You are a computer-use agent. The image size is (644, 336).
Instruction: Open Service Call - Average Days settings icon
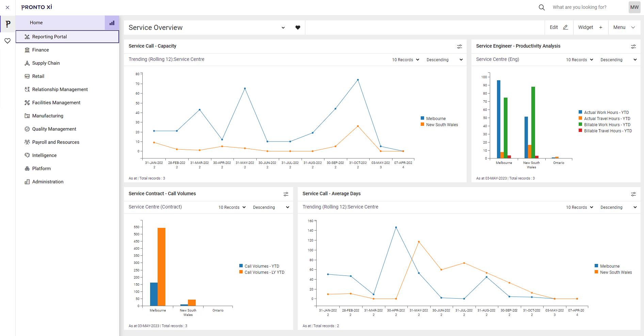tap(633, 194)
